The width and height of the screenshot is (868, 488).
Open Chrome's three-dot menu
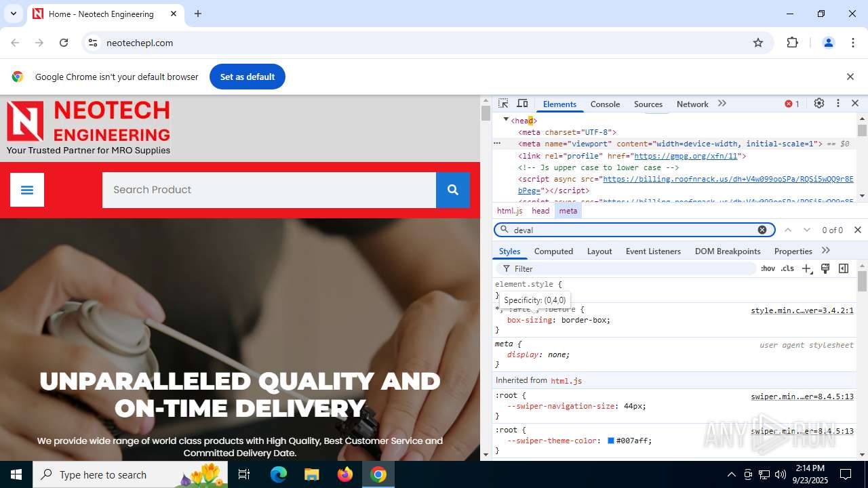click(853, 43)
